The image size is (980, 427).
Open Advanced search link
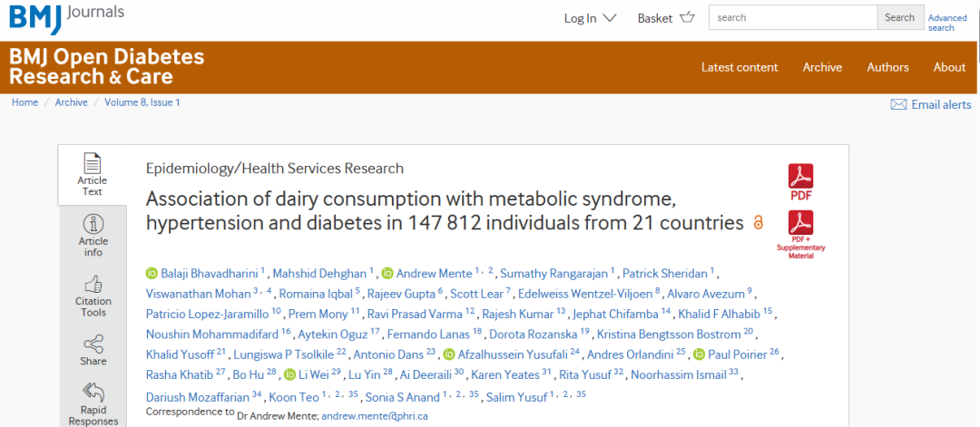[946, 23]
